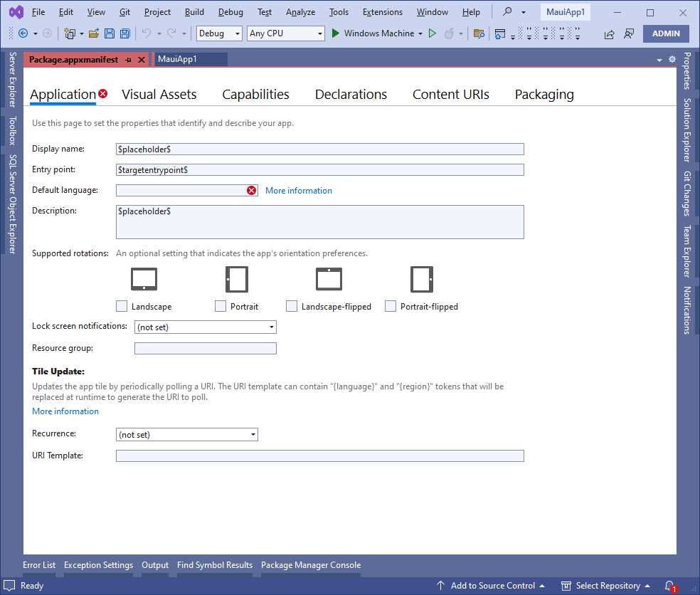Enable the Landscape orientation checkbox
700x595 pixels.
pos(122,306)
